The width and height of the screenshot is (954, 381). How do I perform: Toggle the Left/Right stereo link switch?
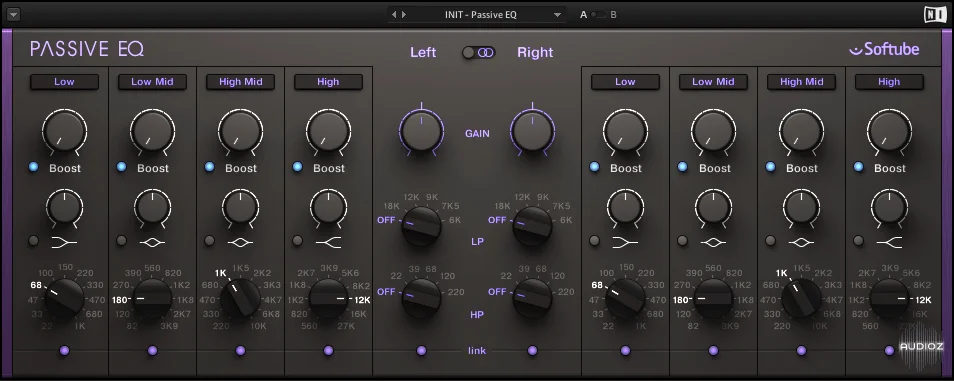[x=479, y=52]
